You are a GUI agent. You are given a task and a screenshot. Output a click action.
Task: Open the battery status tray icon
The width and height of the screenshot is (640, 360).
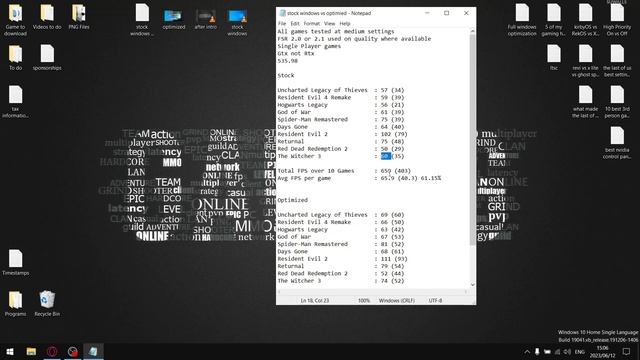click(547, 352)
